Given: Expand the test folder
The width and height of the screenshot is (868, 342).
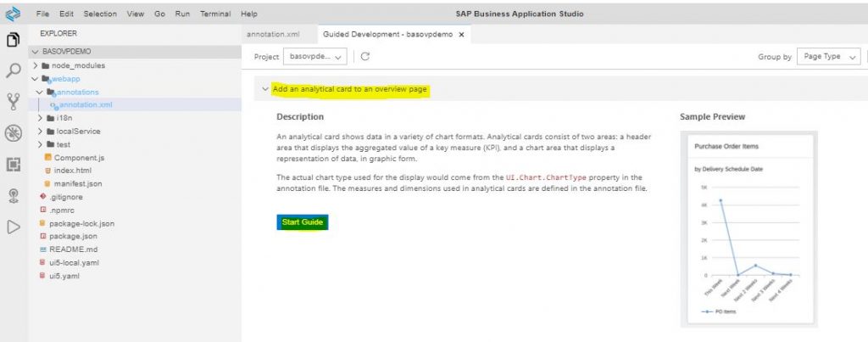Looking at the screenshot, I should tap(41, 144).
